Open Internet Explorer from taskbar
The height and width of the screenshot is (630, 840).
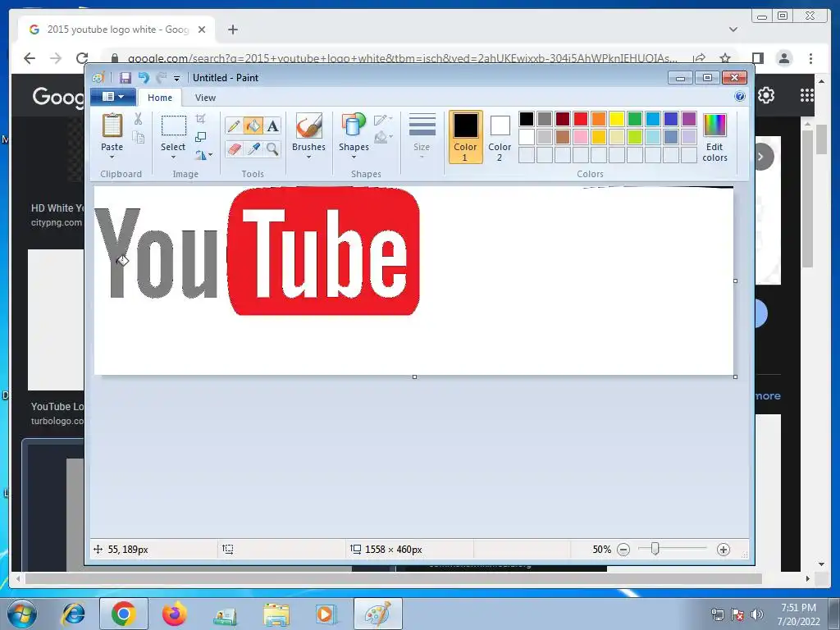[73, 614]
